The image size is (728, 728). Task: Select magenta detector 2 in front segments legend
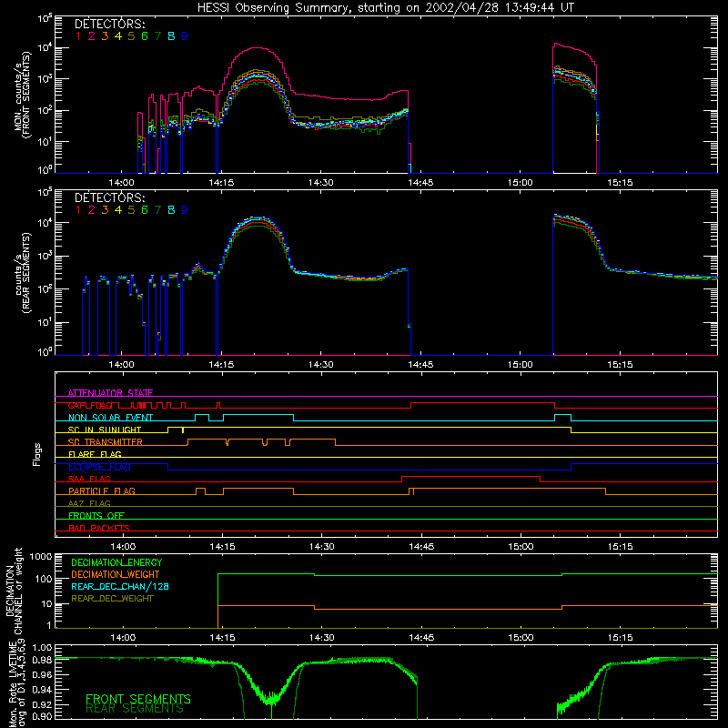tap(92, 35)
